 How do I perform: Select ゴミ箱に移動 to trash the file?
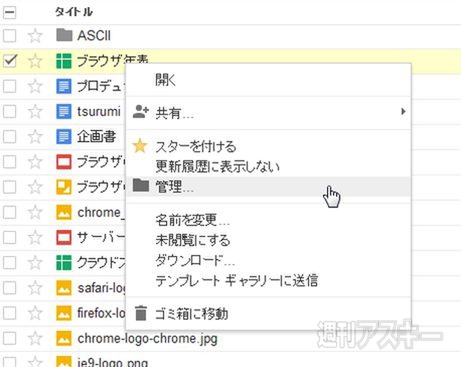point(268,314)
